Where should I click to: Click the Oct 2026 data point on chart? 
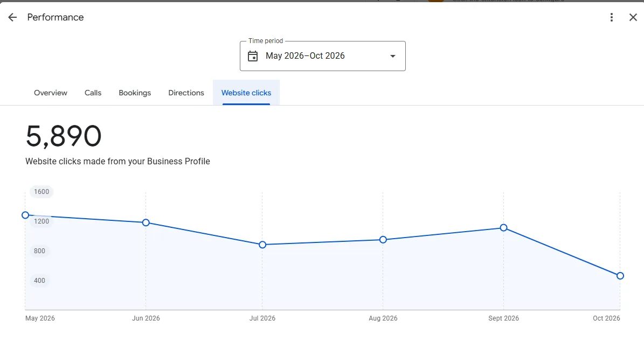pyautogui.click(x=620, y=276)
